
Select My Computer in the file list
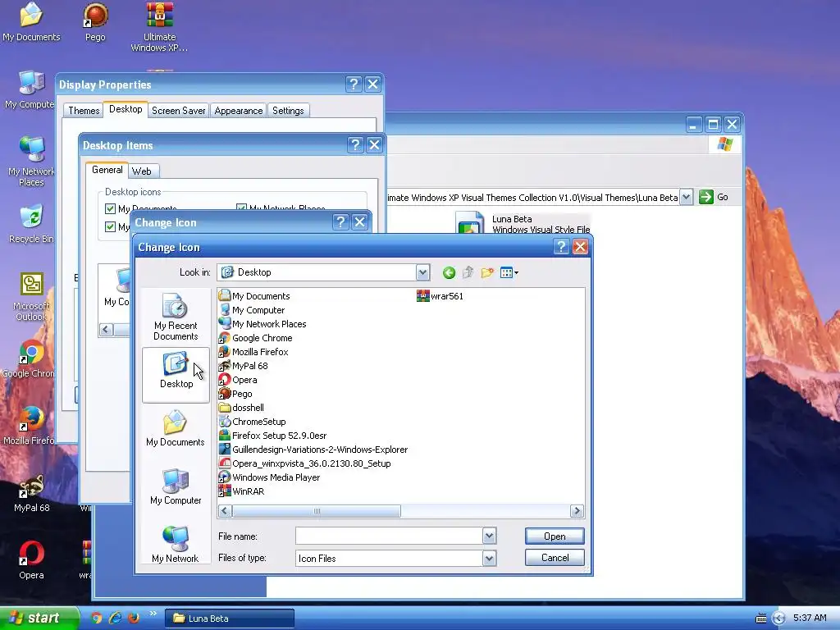pos(252,310)
